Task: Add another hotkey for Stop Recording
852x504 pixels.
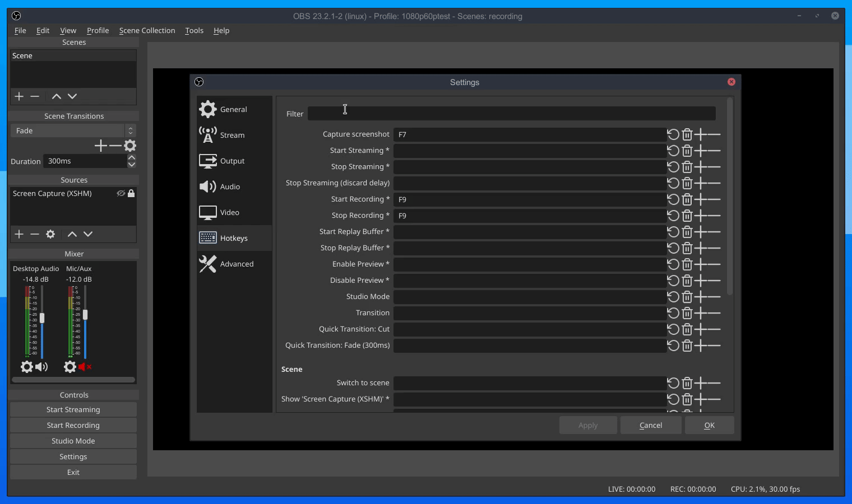Action: pos(701,216)
